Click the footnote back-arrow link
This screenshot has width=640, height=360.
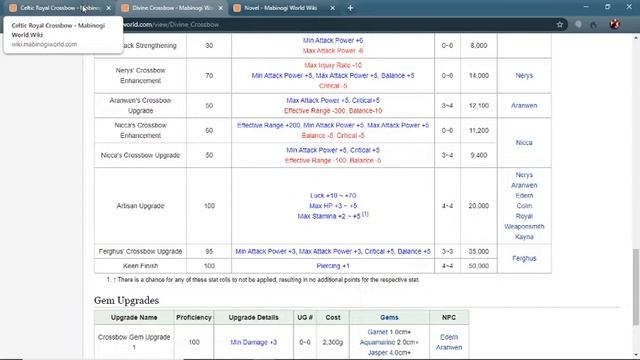coord(114,280)
